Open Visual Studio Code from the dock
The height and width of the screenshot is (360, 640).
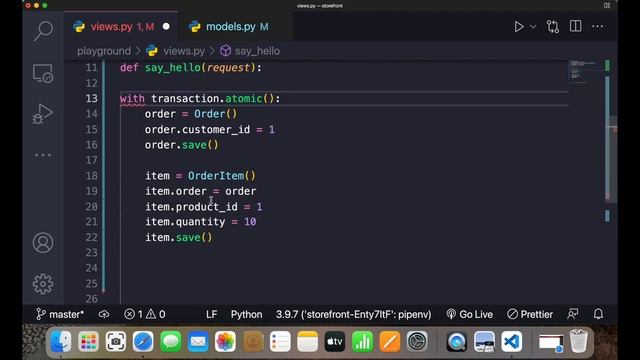pos(511,341)
